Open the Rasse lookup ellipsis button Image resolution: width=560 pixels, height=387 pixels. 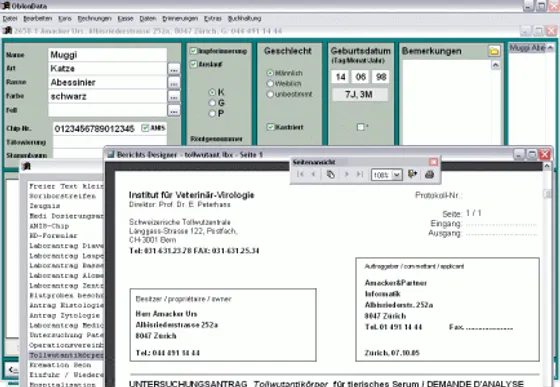174,83
